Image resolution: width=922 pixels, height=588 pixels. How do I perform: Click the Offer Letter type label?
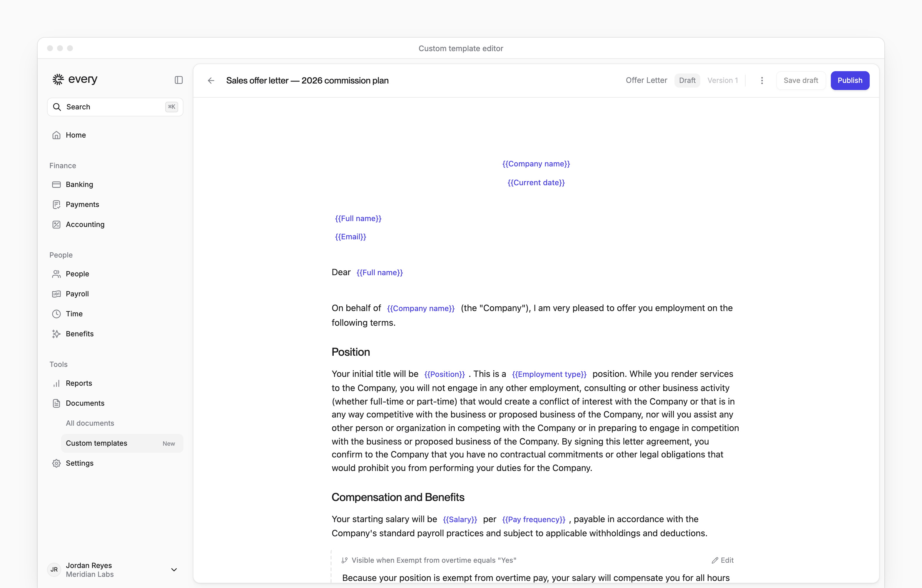[646, 80]
